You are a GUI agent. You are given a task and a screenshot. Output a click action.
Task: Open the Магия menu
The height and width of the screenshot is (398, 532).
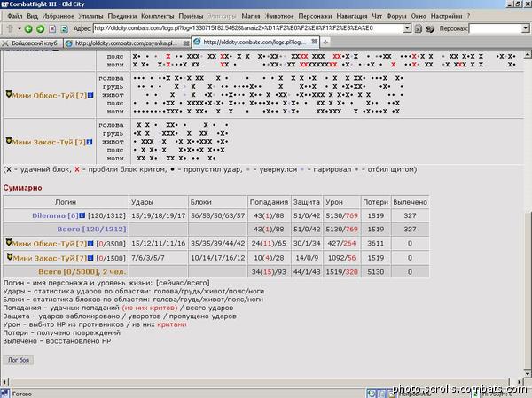coord(251,16)
